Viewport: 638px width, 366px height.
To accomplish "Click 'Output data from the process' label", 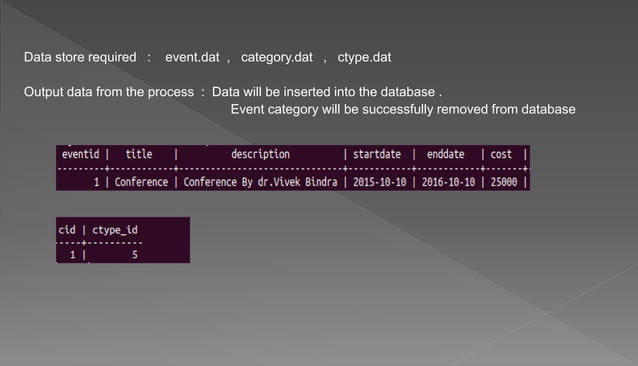I will point(109,92).
